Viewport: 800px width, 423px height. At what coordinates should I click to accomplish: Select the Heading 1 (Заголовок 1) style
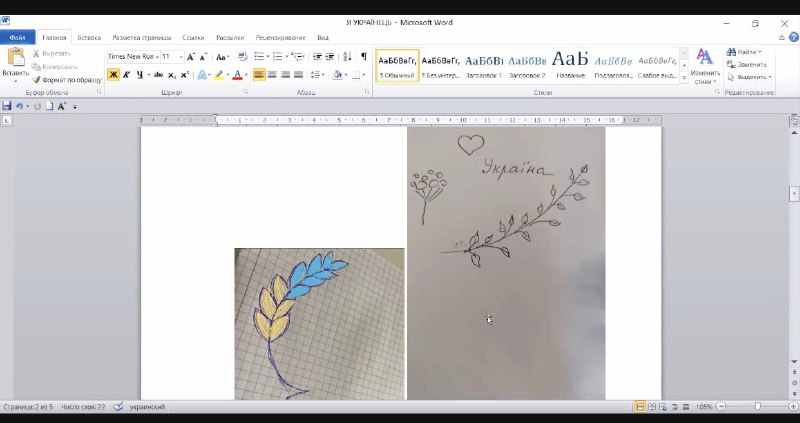coord(484,65)
